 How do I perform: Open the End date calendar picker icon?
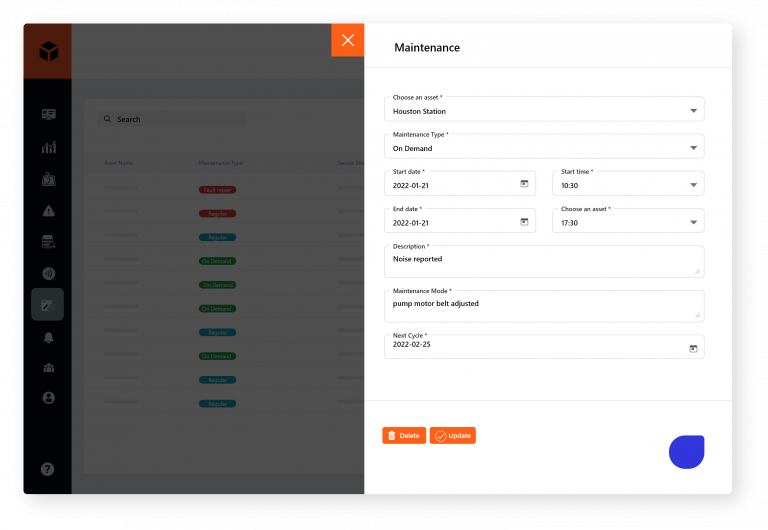(524, 221)
